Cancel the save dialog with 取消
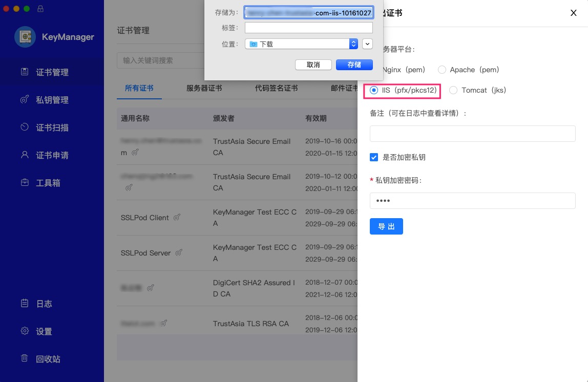Screen dimensions: 588x382 [313, 65]
